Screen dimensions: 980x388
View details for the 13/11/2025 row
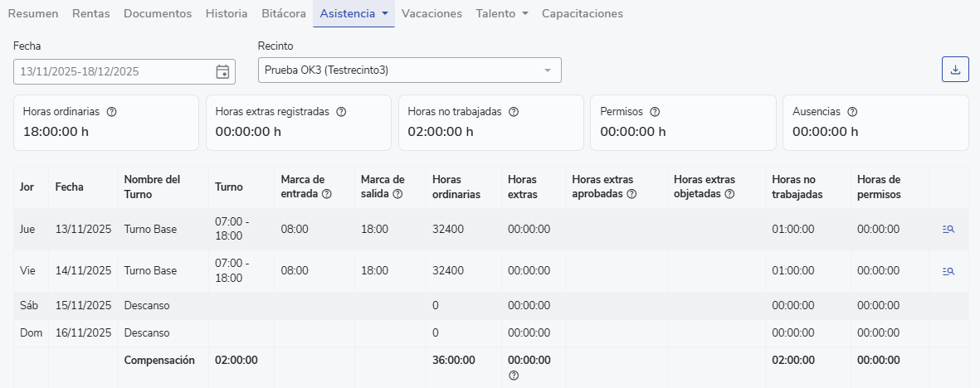coord(948,229)
